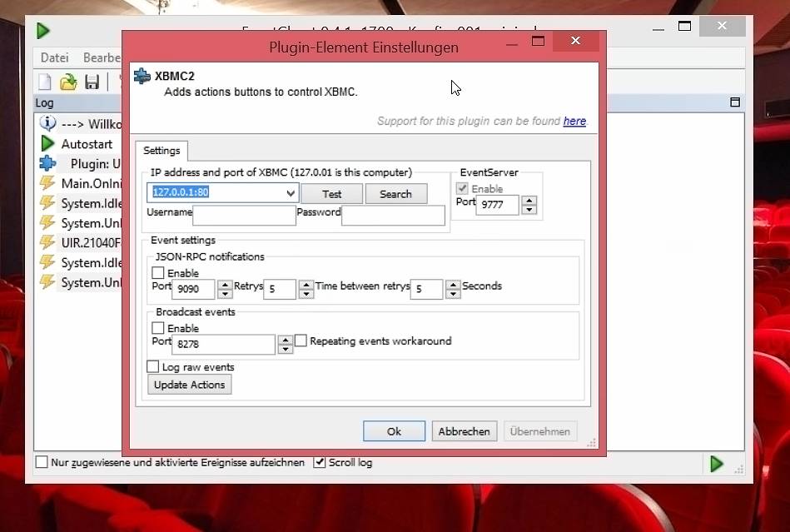This screenshot has width=790, height=532.
Task: Enable JSON-RPC notifications checkbox
Action: tap(157, 272)
